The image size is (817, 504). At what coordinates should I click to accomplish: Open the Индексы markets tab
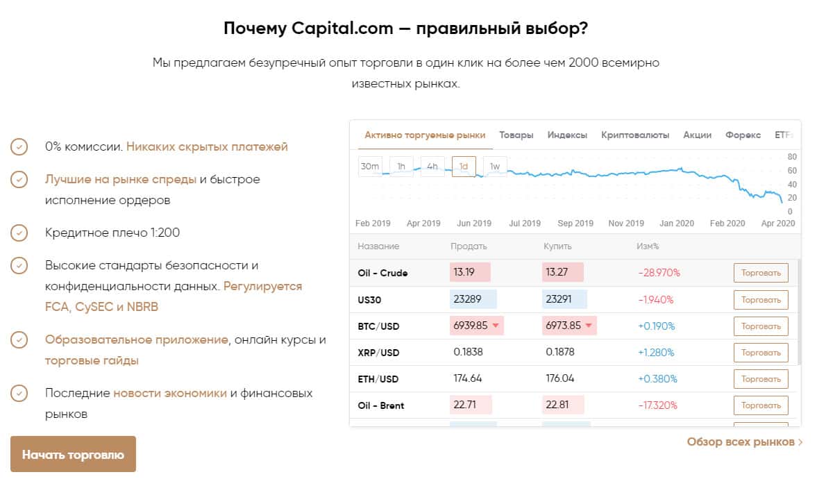click(x=567, y=135)
